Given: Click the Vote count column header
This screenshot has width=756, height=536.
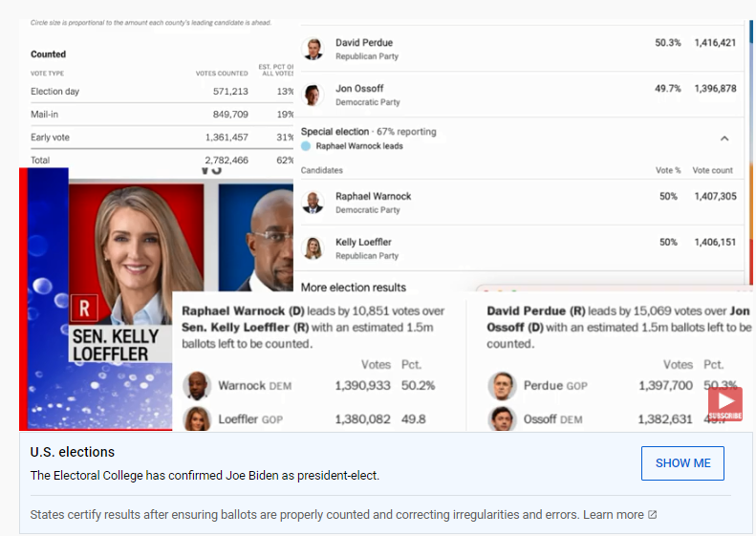Looking at the screenshot, I should (713, 170).
